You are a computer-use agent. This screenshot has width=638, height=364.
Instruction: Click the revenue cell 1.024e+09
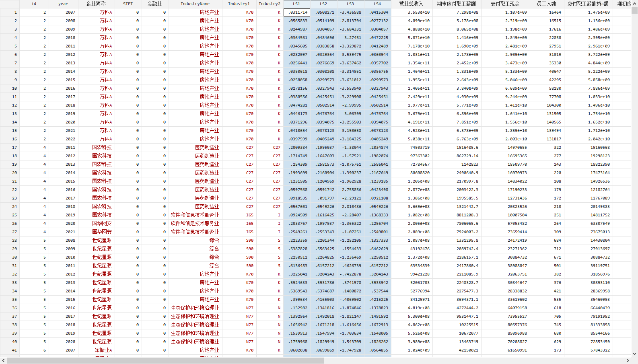412,350
